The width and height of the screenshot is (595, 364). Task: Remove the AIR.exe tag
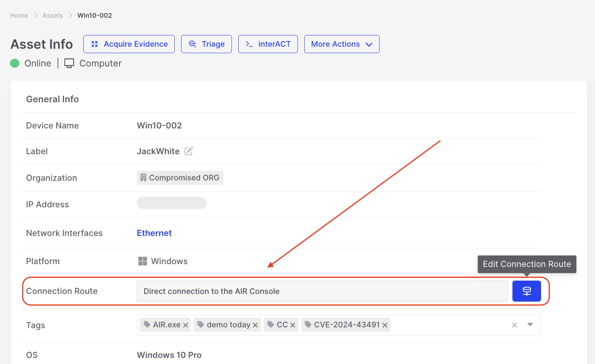pyautogui.click(x=186, y=325)
